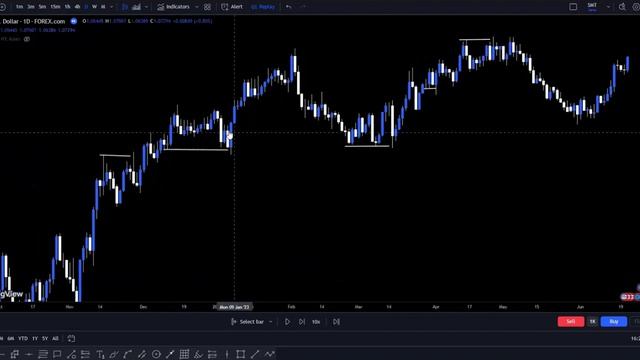Select the 1h timeframe

(67, 7)
